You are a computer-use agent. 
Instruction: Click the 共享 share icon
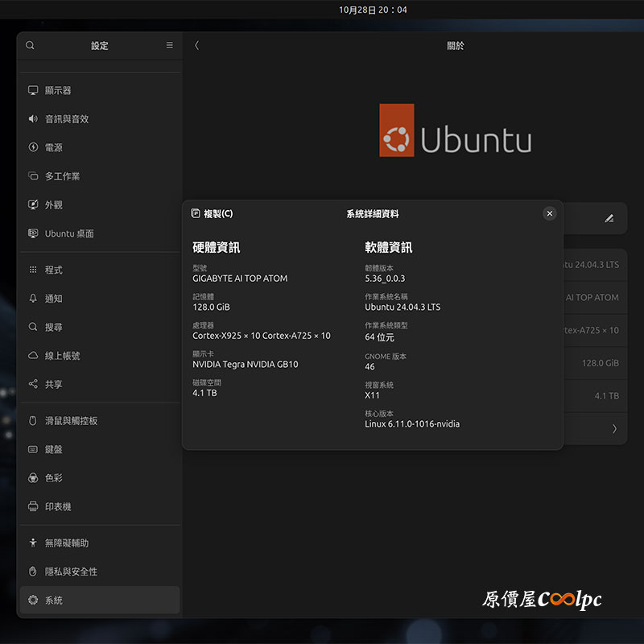pyautogui.click(x=33, y=385)
